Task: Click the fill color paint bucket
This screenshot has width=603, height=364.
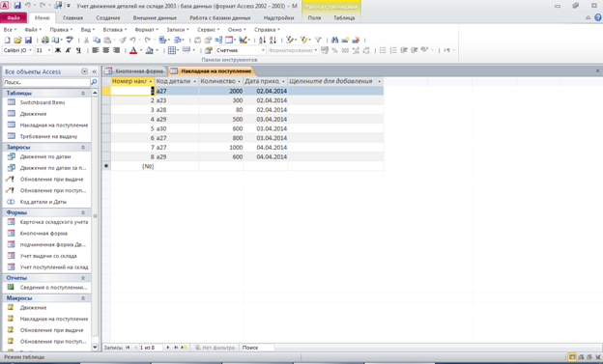Action: point(149,50)
